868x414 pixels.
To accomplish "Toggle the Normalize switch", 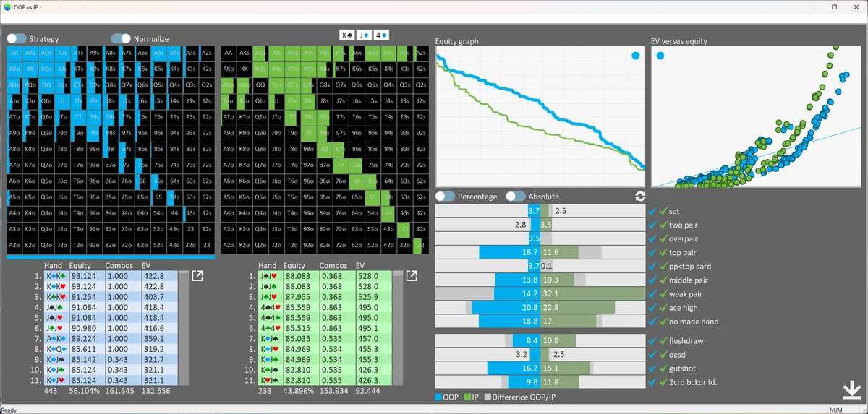I will click(121, 39).
